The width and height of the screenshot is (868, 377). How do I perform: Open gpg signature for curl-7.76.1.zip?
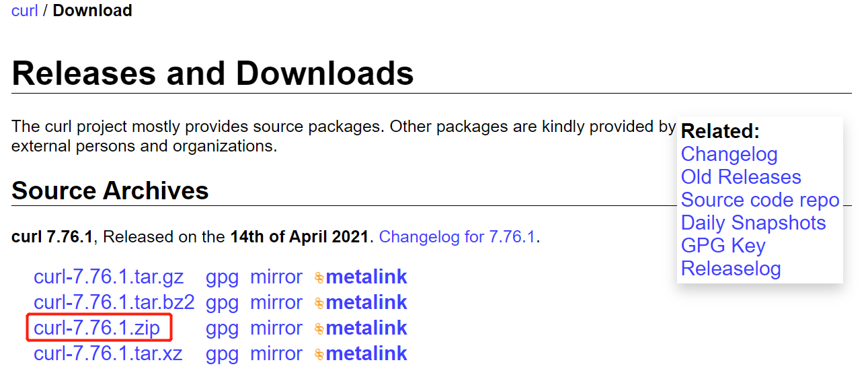point(222,329)
